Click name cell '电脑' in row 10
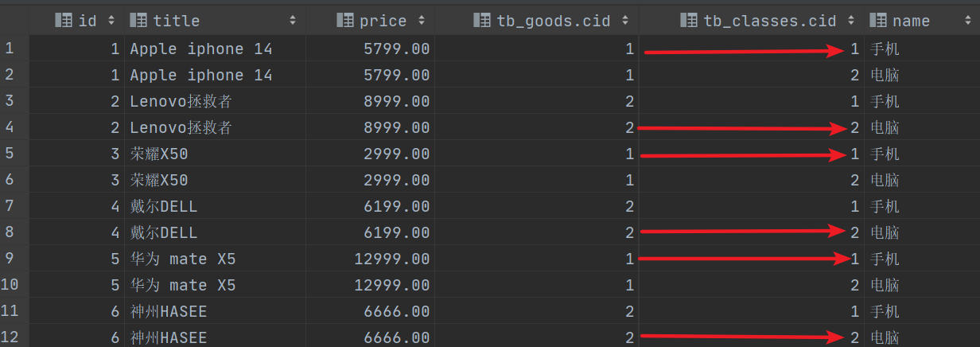Viewport: 980px width, 347px height. 885,285
